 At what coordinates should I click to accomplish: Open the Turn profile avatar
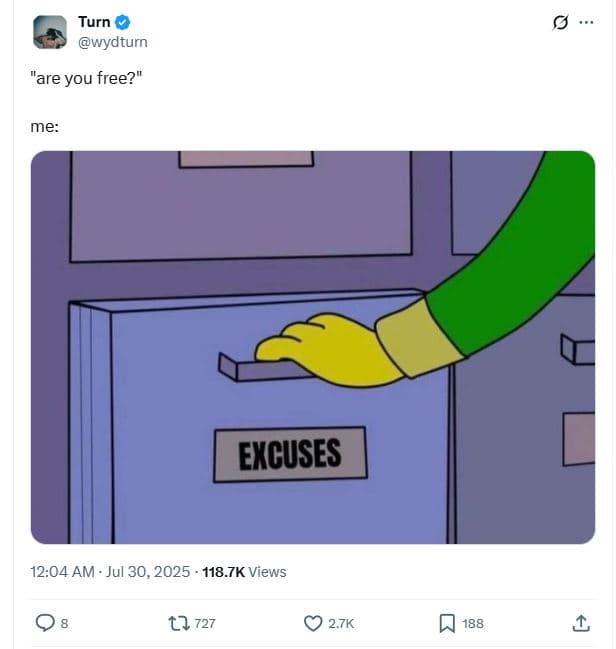(x=50, y=32)
